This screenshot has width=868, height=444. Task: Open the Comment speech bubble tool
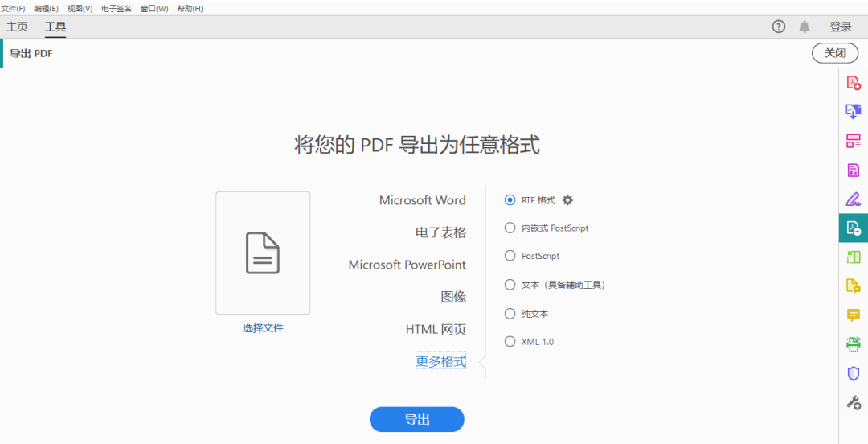click(x=853, y=315)
